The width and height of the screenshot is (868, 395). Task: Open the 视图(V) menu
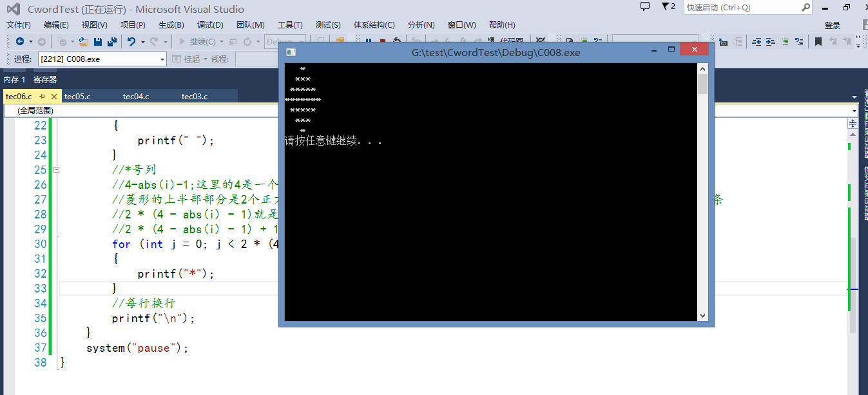(x=95, y=25)
